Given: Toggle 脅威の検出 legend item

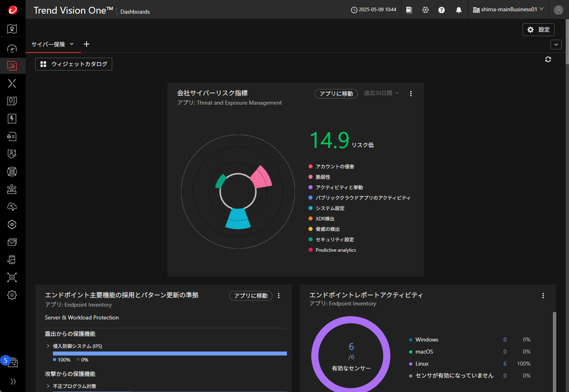Looking at the screenshot, I should tap(324, 229).
